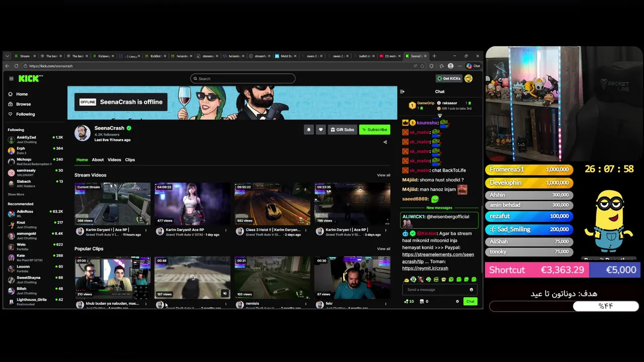Open Lighthouse_Girlie in Recommended list
This screenshot has width=644, height=362.
tap(35, 302)
